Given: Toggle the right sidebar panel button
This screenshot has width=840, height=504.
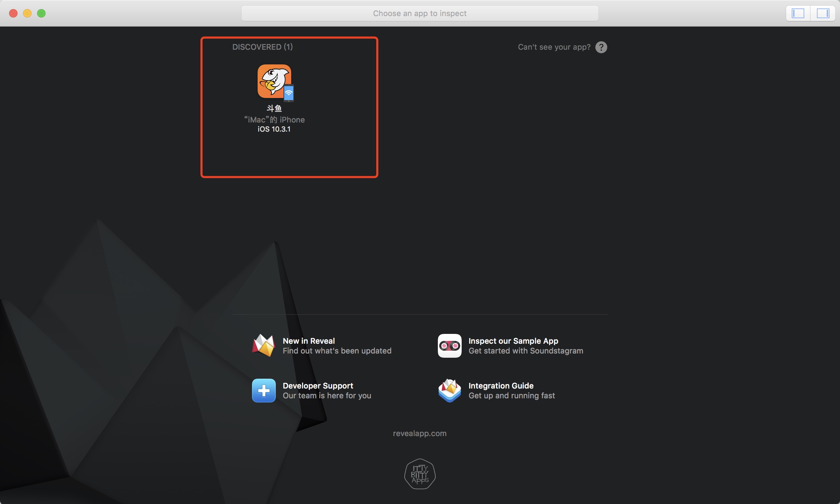Looking at the screenshot, I should pos(822,13).
